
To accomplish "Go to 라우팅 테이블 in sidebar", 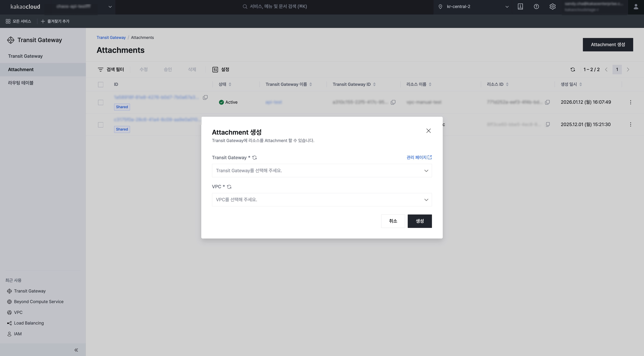I will (x=21, y=83).
